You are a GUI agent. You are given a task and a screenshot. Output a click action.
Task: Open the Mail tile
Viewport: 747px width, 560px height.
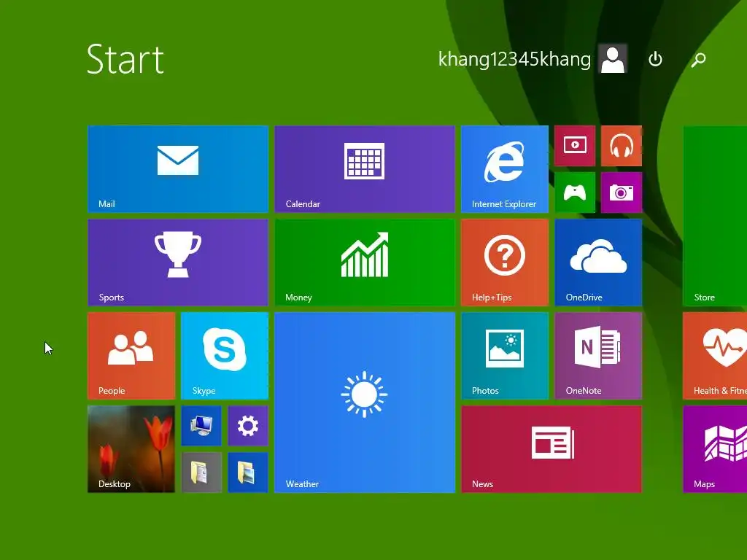click(x=178, y=169)
